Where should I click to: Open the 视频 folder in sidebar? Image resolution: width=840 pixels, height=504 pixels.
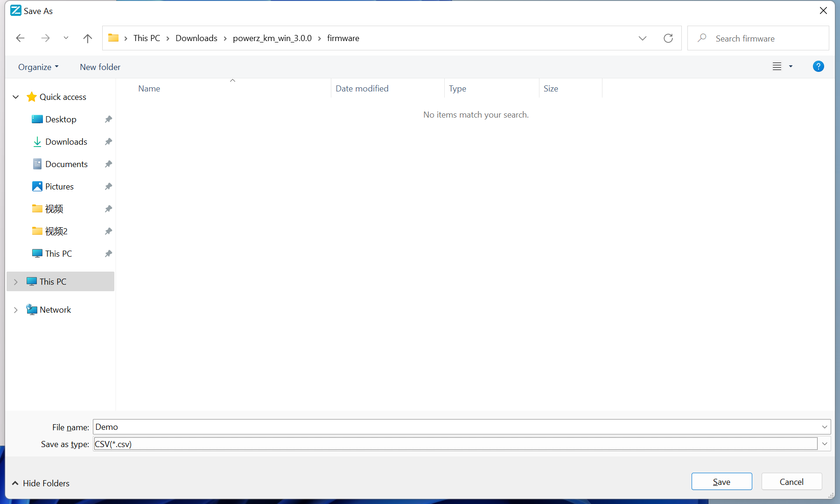pos(55,209)
